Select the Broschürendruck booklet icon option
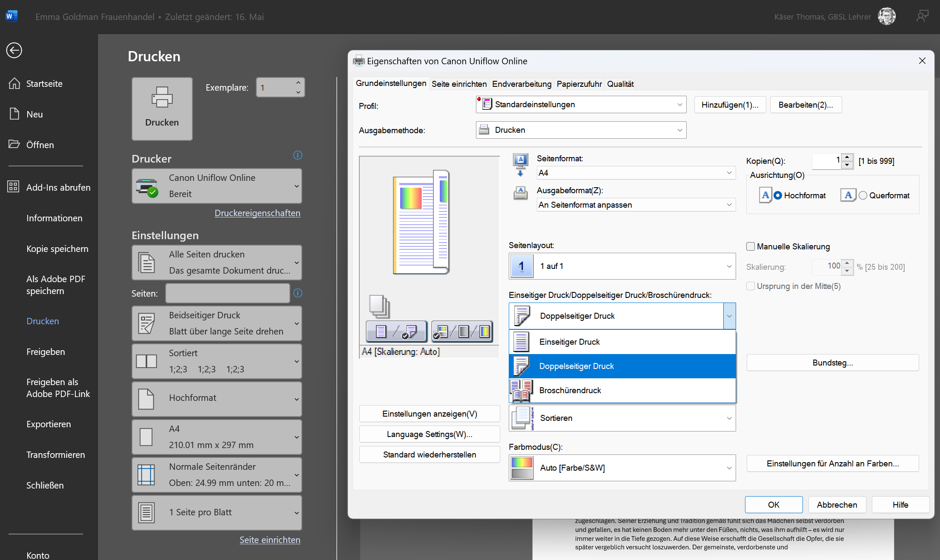The width and height of the screenshot is (940, 560). tap(521, 390)
